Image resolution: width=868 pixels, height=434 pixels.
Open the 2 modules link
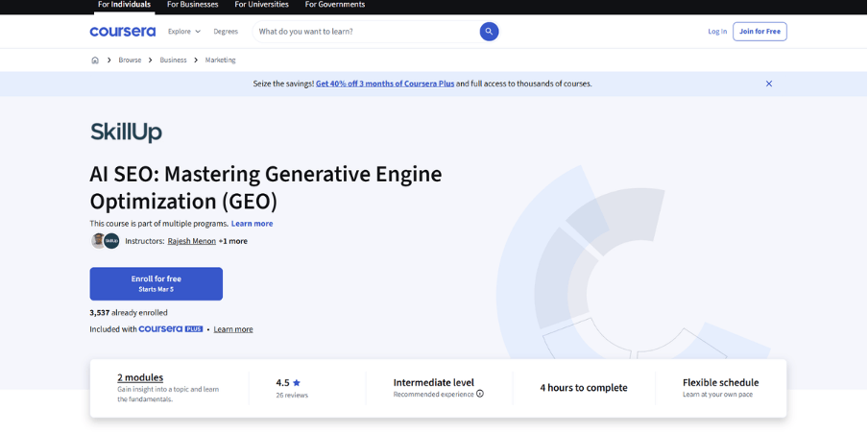click(140, 377)
